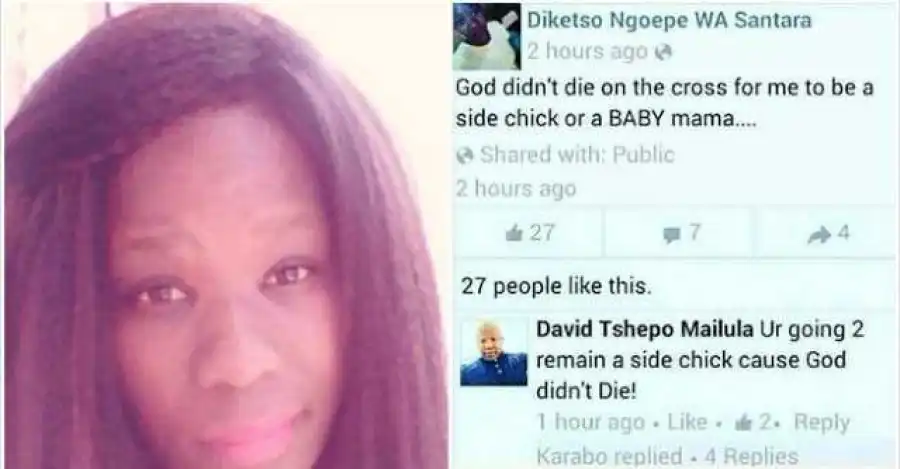Select the post text about side chick

point(665,103)
